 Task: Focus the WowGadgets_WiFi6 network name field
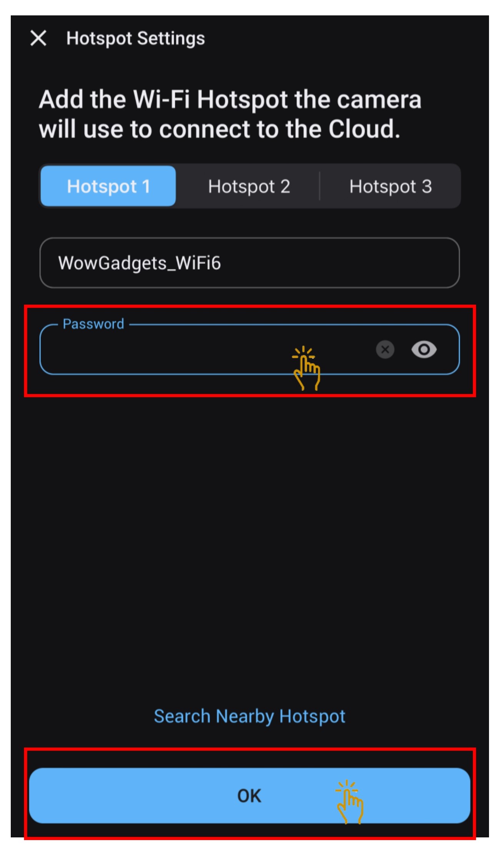(x=250, y=263)
